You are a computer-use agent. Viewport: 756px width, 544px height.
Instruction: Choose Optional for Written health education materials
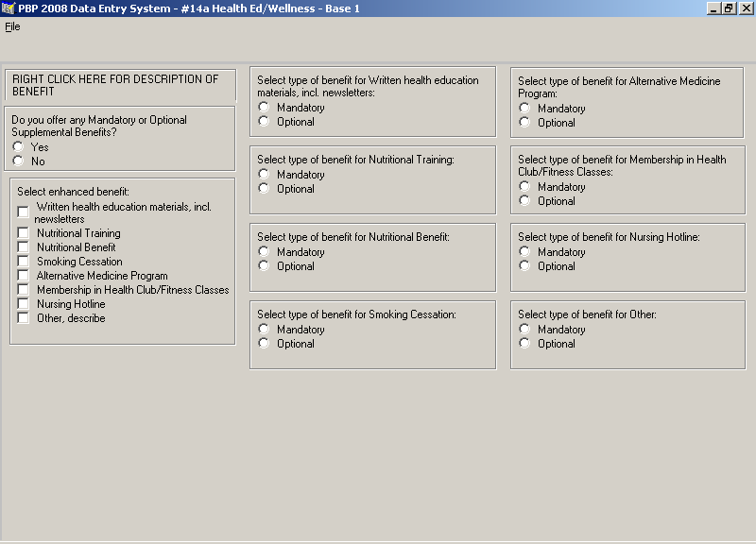264,122
